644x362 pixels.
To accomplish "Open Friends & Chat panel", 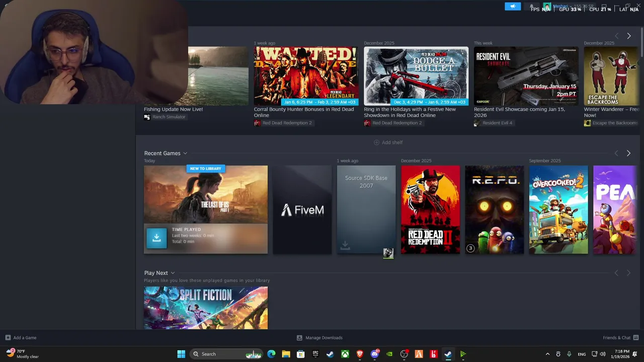I will tap(620, 337).
